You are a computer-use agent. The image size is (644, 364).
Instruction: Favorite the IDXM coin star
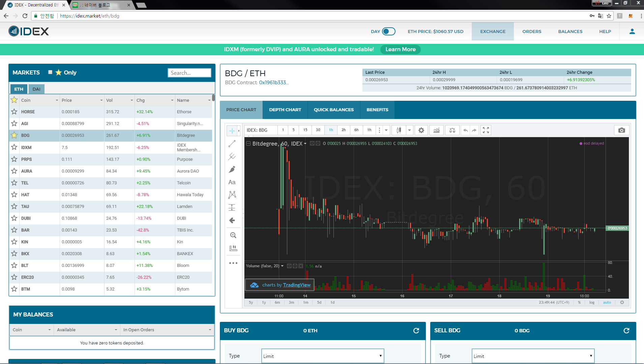tap(14, 147)
